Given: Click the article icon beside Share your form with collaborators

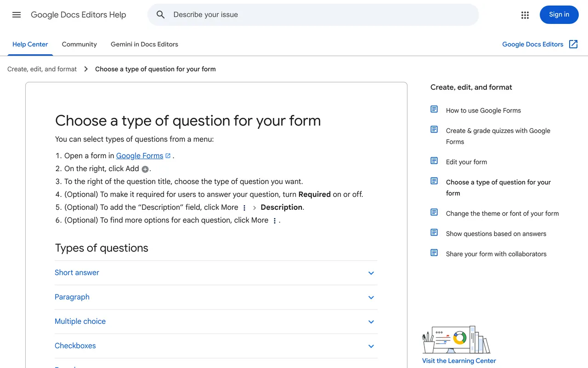Looking at the screenshot, I should tap(434, 253).
